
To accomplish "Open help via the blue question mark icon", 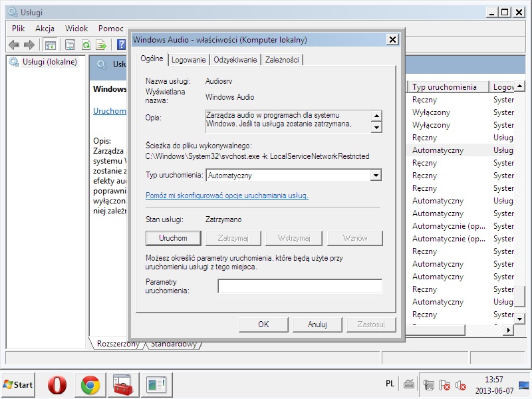I will (x=121, y=45).
